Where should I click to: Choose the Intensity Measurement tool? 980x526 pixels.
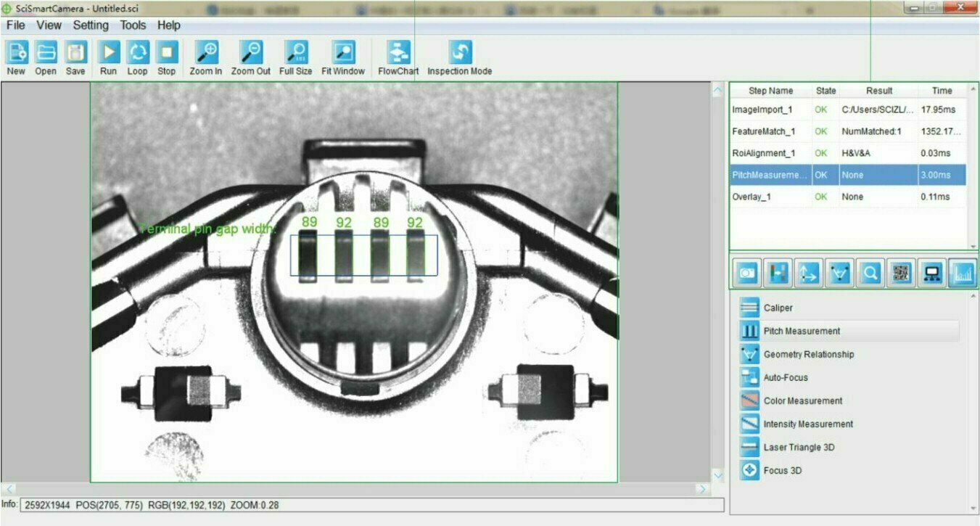(849, 424)
